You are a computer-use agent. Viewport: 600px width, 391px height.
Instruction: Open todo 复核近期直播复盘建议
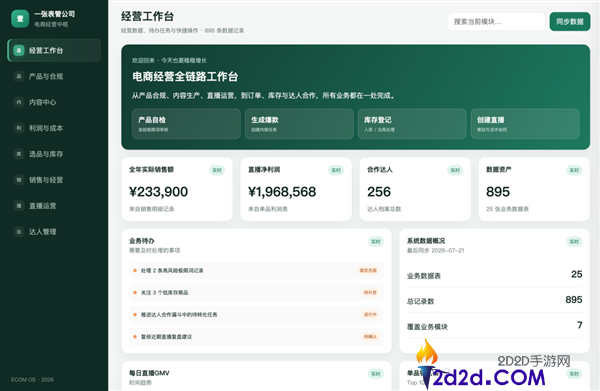pos(256,337)
